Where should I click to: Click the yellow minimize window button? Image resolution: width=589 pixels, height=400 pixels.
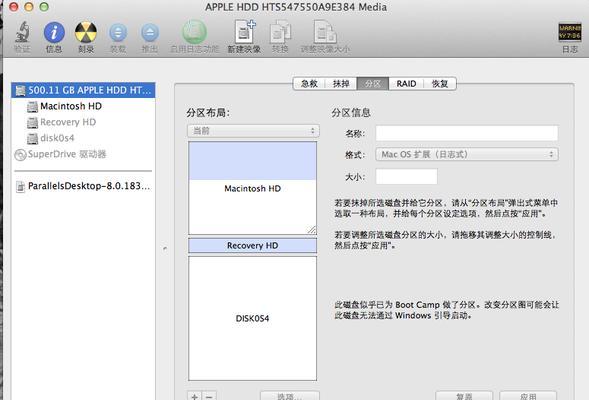(x=29, y=7)
